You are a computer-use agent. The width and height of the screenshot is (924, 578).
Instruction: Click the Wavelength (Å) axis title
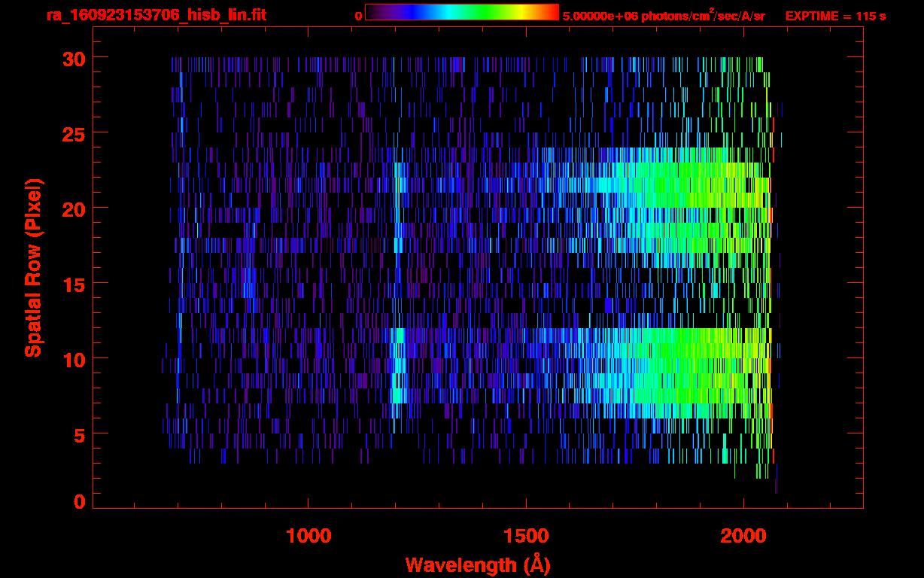pos(478,564)
